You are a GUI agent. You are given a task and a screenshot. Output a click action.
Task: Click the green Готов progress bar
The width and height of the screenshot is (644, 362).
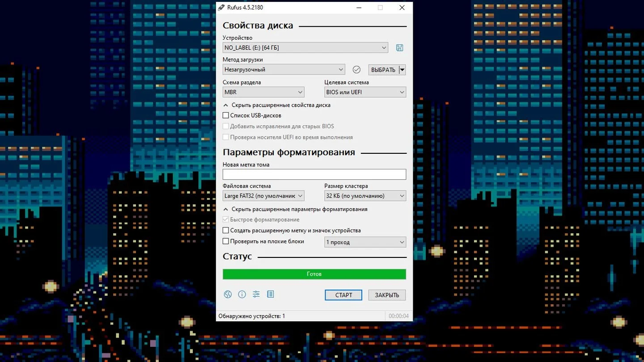coord(314,274)
